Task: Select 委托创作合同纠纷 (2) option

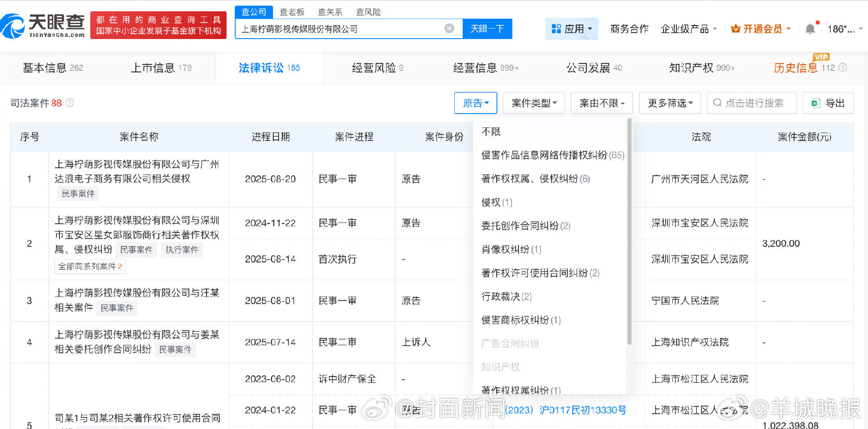Action: (x=526, y=226)
